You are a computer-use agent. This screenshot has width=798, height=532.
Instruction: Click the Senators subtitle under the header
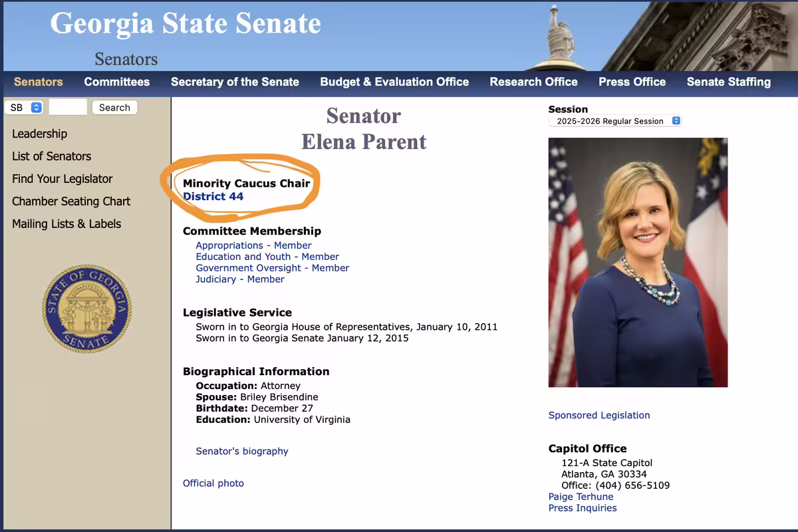126,59
